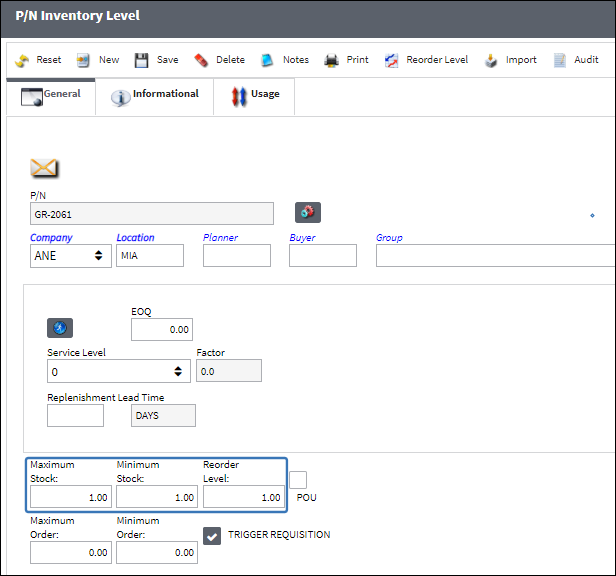
Task: Click the Minimum Order field
Action: click(157, 552)
